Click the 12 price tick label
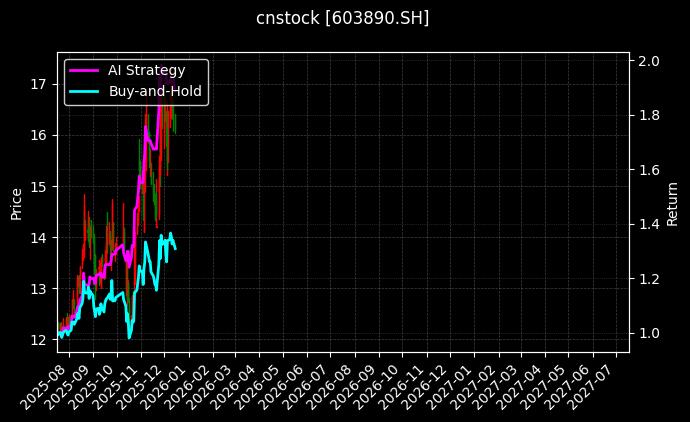The height and width of the screenshot is (422, 690). click(40, 340)
